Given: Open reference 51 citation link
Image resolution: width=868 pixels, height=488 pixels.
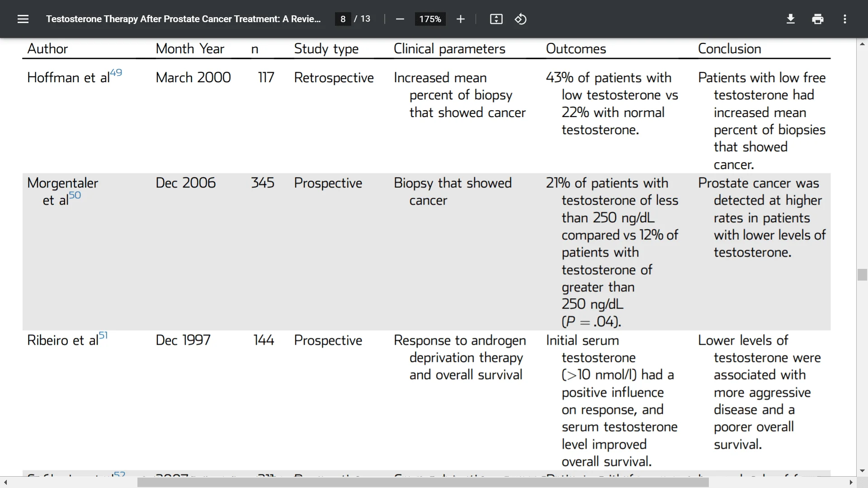Looking at the screenshot, I should coord(104,335).
